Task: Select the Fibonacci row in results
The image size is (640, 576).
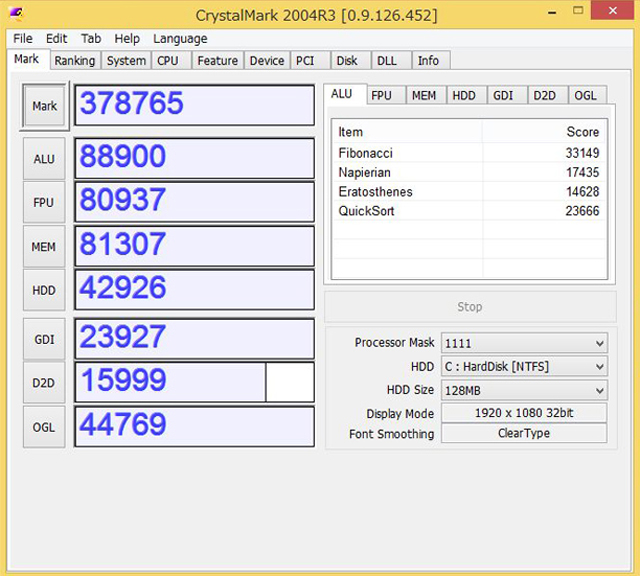Action: coord(469,153)
